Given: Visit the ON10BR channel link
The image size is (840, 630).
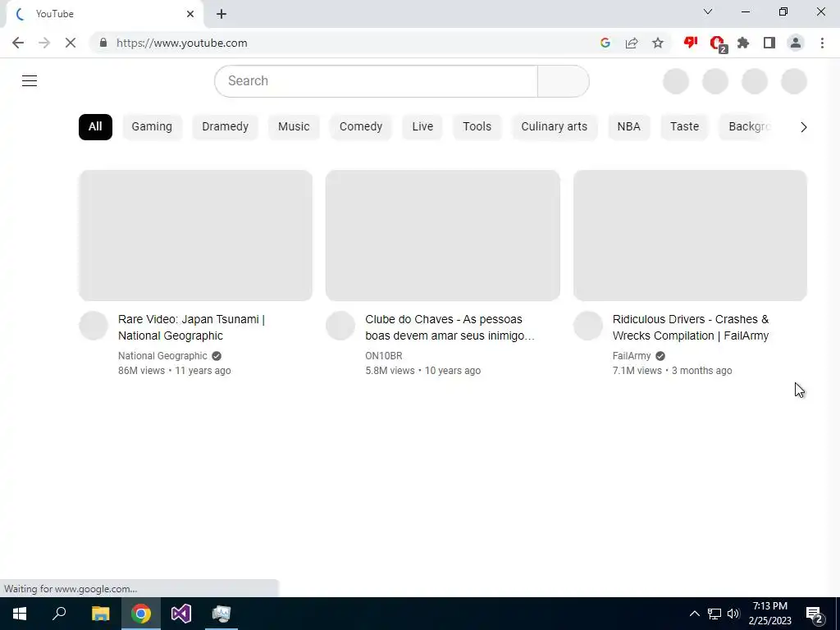Looking at the screenshot, I should click(384, 356).
